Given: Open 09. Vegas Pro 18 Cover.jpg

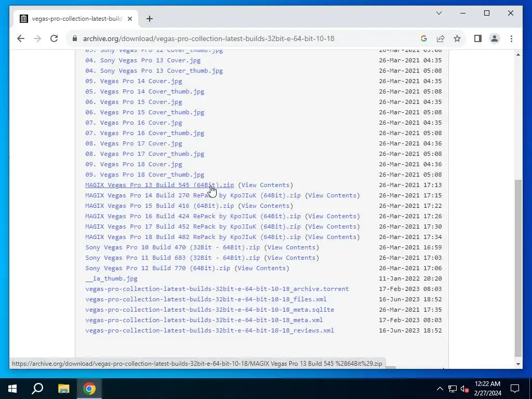Looking at the screenshot, I should click(134, 164).
